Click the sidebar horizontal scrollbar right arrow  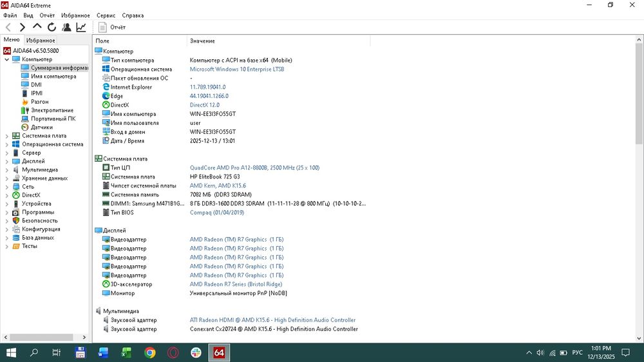[x=84, y=338]
